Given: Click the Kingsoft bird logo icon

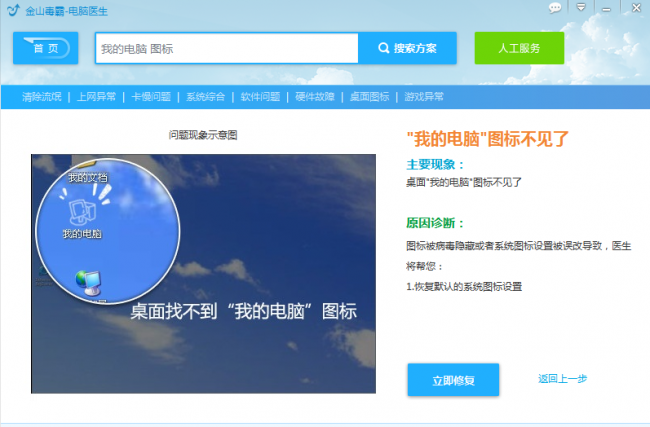Looking at the screenshot, I should click(13, 10).
